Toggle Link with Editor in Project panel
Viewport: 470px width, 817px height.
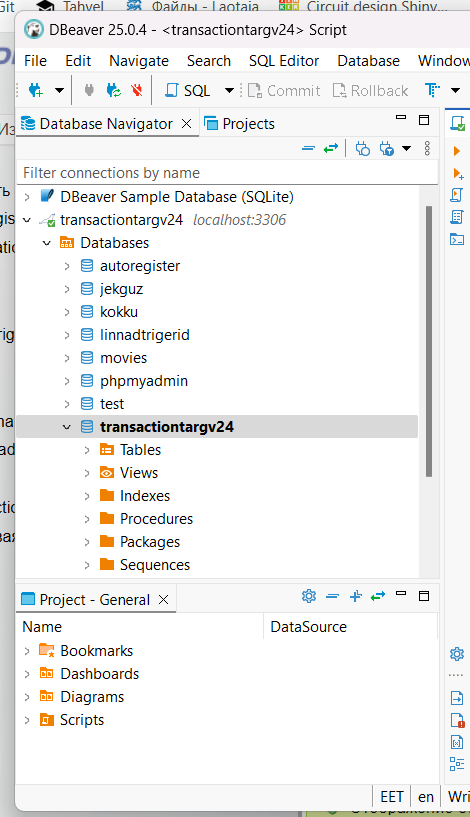coord(378,596)
